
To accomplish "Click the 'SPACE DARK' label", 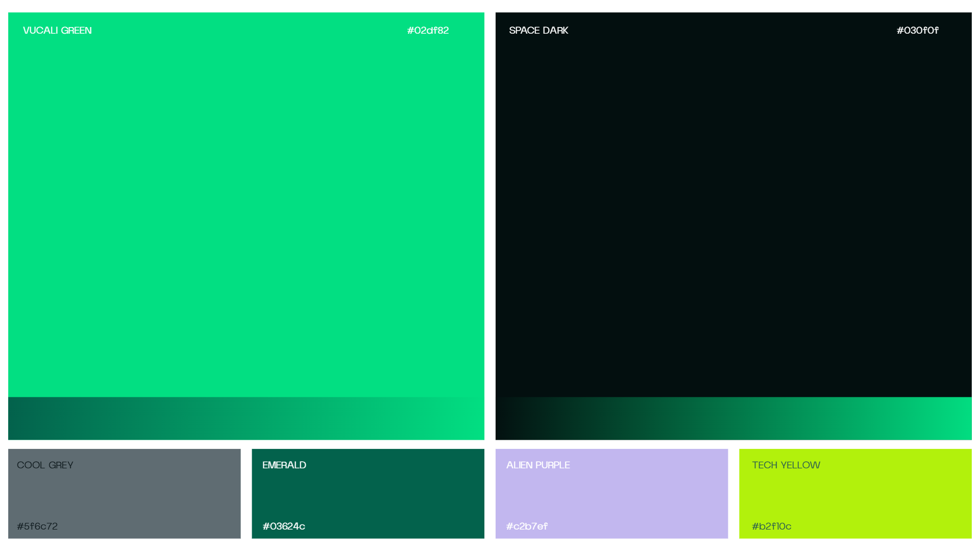I will [x=538, y=31].
